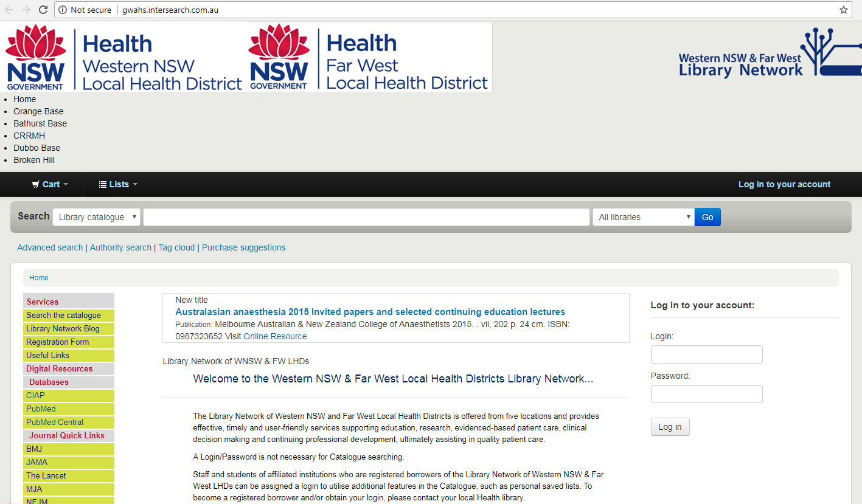
Task: Open the Registration Form link
Action: click(x=69, y=342)
